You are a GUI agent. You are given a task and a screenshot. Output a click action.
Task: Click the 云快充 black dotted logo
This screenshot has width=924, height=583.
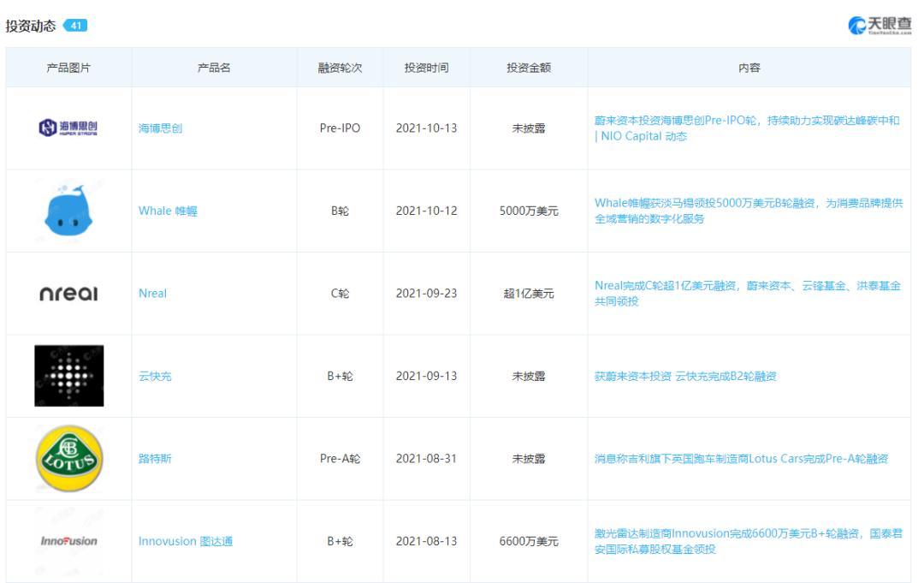pos(69,376)
